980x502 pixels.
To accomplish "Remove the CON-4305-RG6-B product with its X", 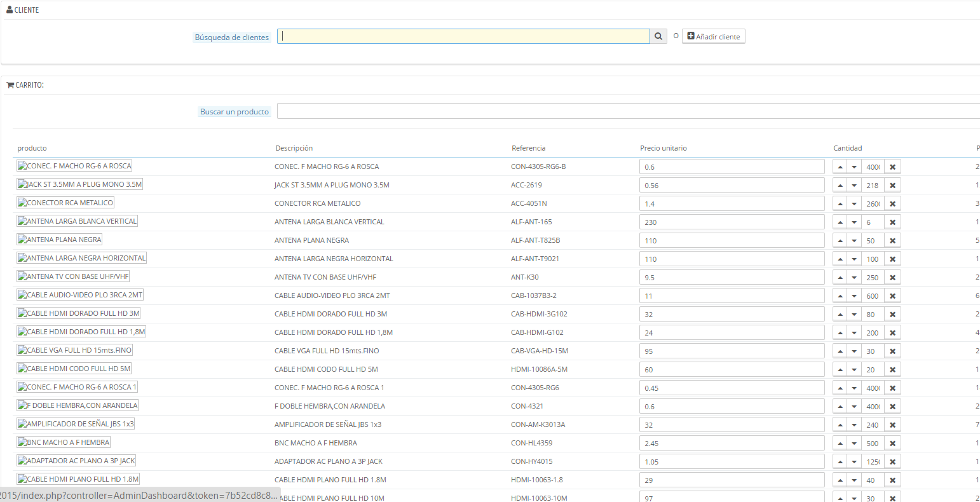I will pyautogui.click(x=892, y=167).
